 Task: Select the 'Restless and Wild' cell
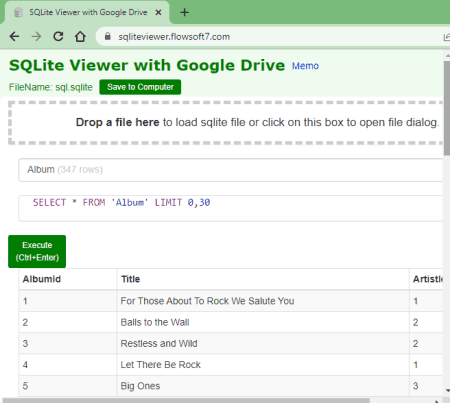point(263,344)
